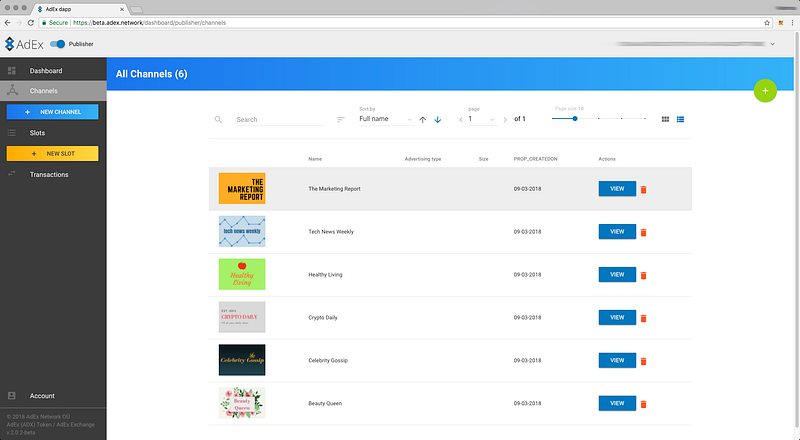This screenshot has height=440, width=800.
Task: Open the Sort by Full name dropdown
Action: (x=385, y=119)
